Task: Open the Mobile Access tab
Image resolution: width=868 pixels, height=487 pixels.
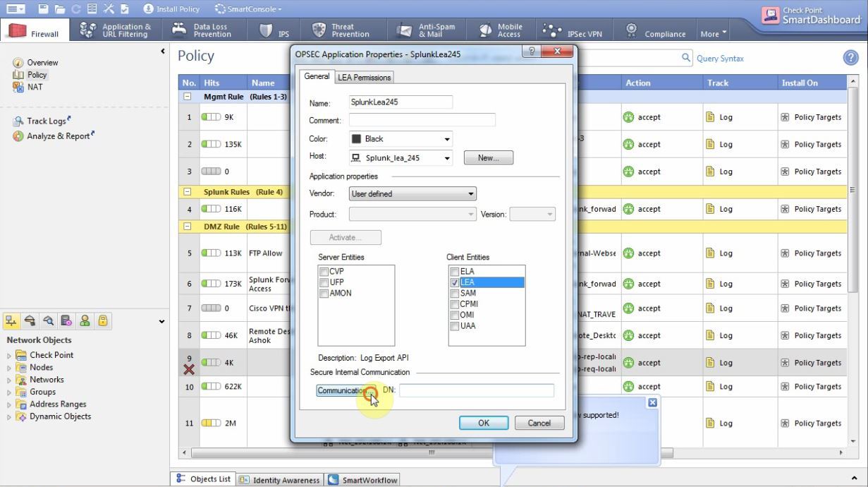Action: 501,30
